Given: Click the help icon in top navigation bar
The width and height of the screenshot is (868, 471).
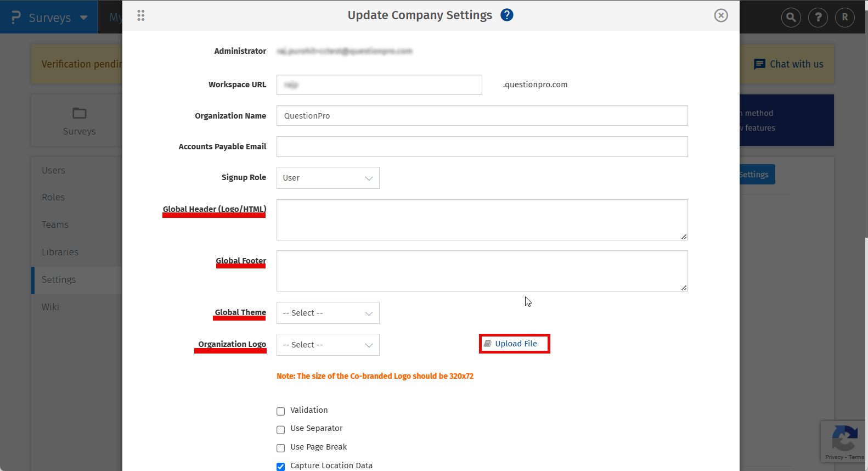Looking at the screenshot, I should 818,18.
